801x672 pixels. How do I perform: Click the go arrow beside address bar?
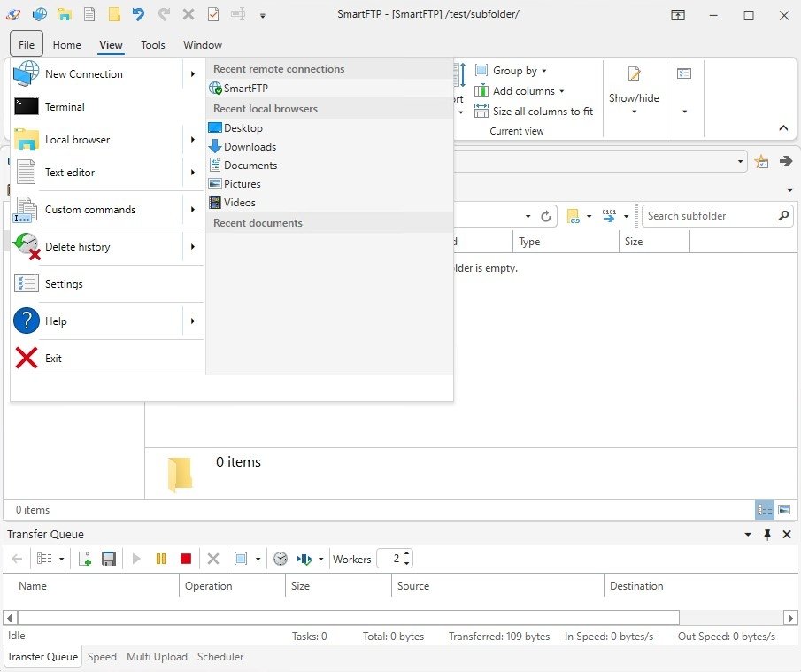(x=786, y=161)
